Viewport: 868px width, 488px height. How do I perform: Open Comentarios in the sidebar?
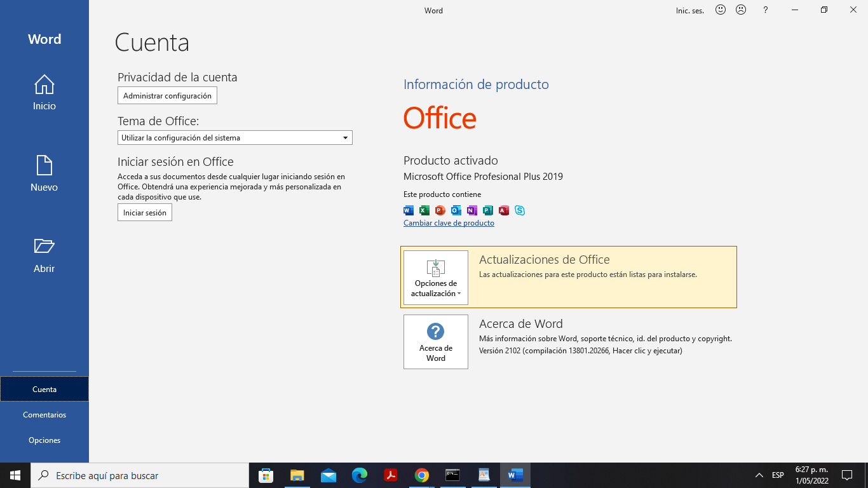(x=44, y=414)
